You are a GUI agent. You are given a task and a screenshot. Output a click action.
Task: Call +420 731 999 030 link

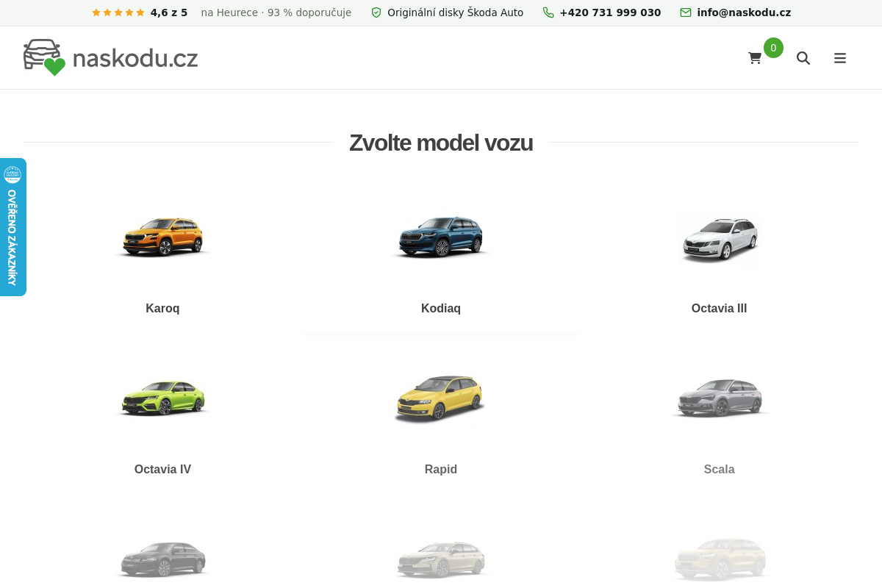click(x=610, y=12)
